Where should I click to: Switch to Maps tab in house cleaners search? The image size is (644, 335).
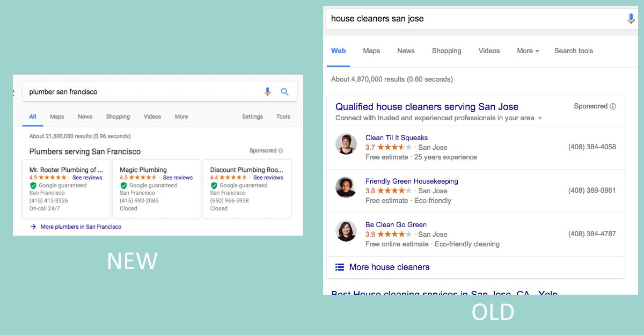371,51
